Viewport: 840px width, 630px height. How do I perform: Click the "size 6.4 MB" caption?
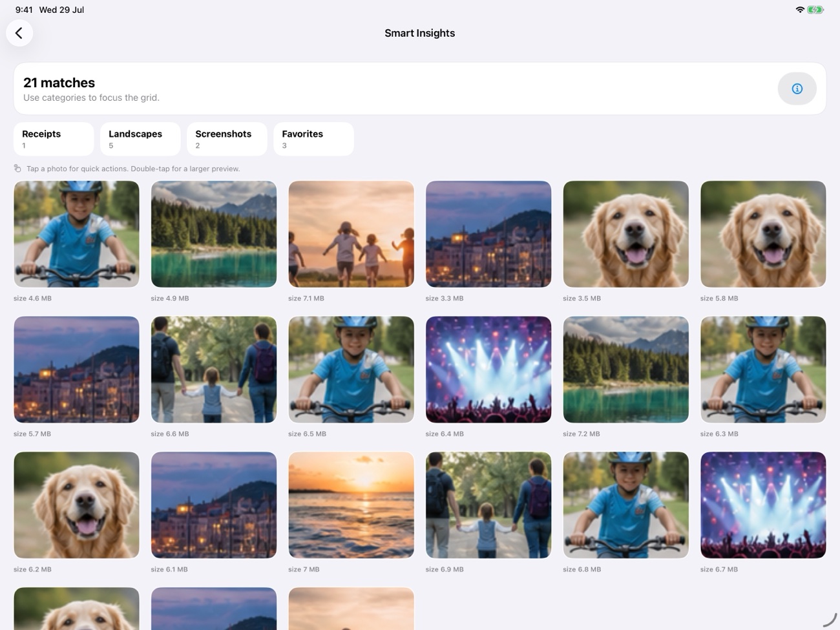(x=445, y=434)
